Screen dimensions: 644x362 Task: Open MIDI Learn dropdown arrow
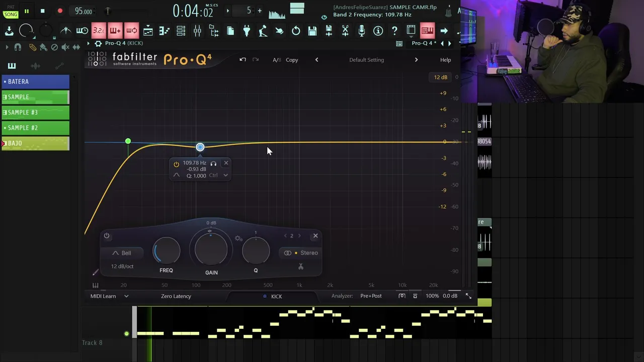click(x=126, y=296)
